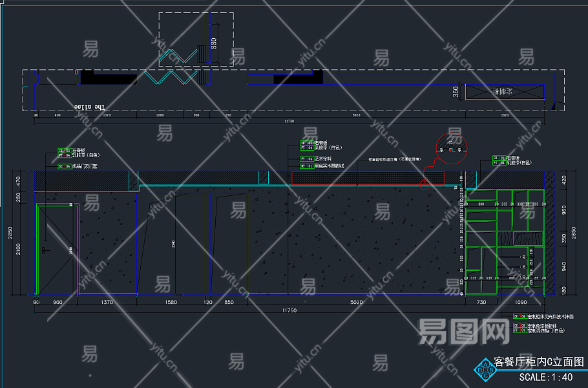Click the PT 04 艺术涂料 material tag
588x388 pixels.
tap(316, 158)
